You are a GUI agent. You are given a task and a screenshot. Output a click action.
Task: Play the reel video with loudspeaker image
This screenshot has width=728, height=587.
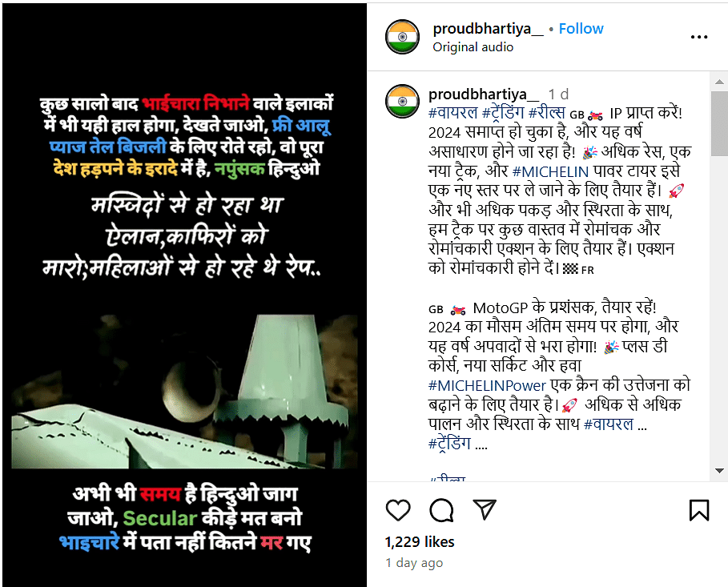[184, 295]
